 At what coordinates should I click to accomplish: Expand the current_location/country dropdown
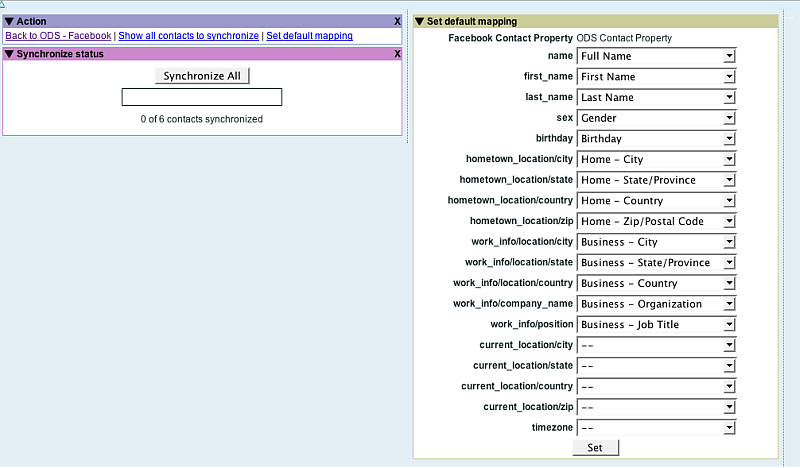(656, 386)
